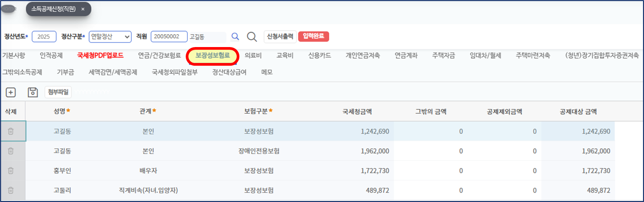Click the 공제제외금액 column header
Viewport: 644px width, 202px height.
point(504,111)
